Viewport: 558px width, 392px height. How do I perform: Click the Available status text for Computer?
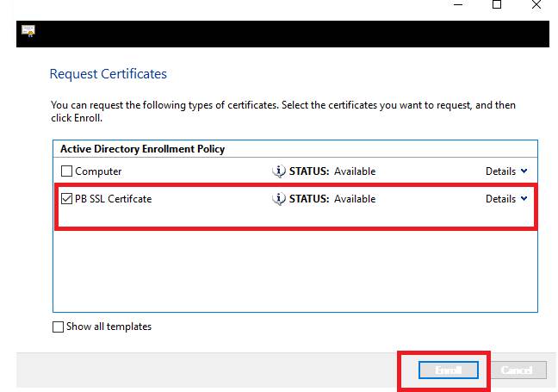tap(355, 171)
